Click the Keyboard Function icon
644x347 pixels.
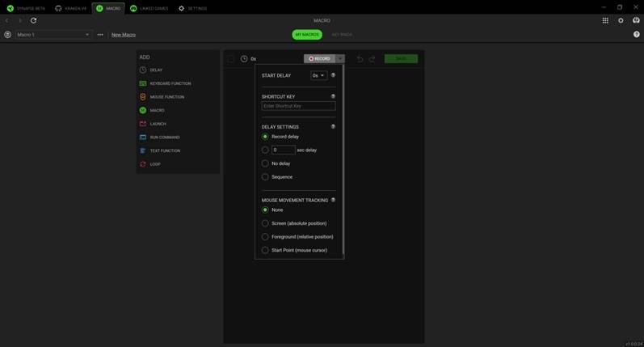click(x=143, y=83)
